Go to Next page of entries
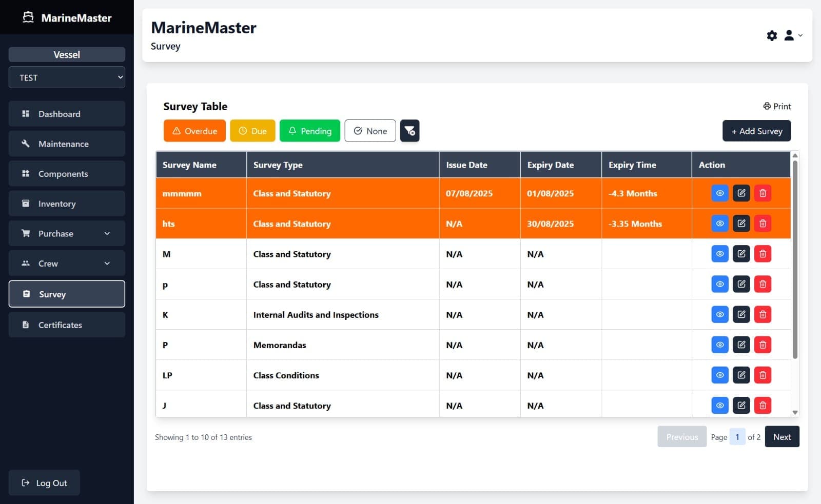 click(x=781, y=437)
